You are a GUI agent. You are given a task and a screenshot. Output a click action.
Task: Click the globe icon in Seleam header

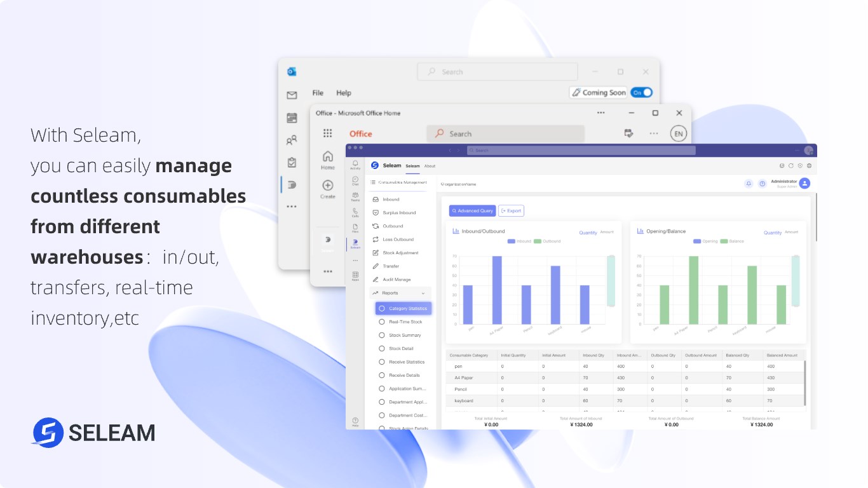click(x=809, y=166)
